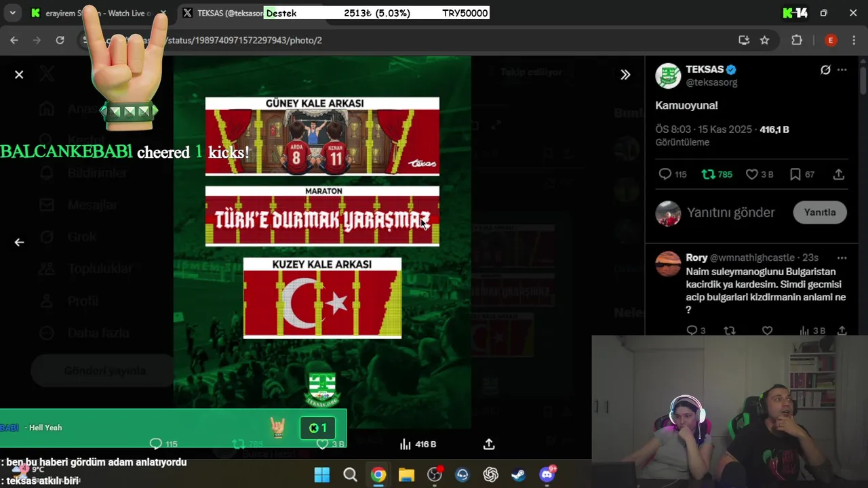Close the photo viewer with the X

(19, 75)
